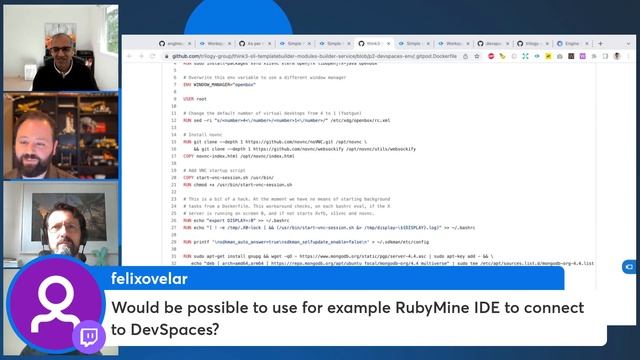Click the browser forward arrow
The height and width of the screenshot is (360, 640).
(141, 56)
